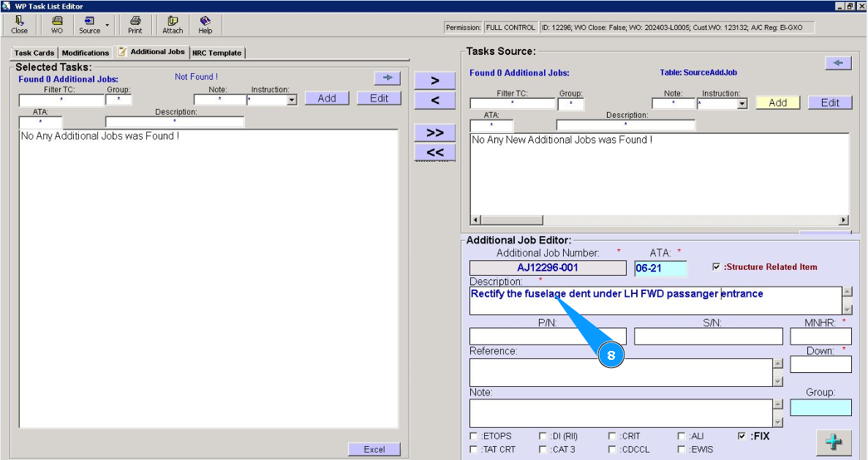Click Tasks Source scrollbar left arrow
Image resolution: width=868 pixels, height=460 pixels.
pyautogui.click(x=475, y=220)
